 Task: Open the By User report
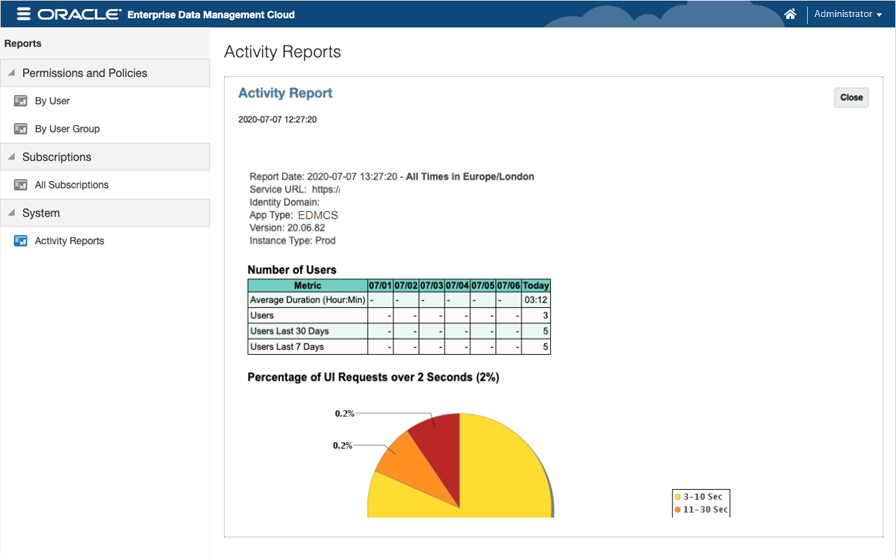coord(52,101)
